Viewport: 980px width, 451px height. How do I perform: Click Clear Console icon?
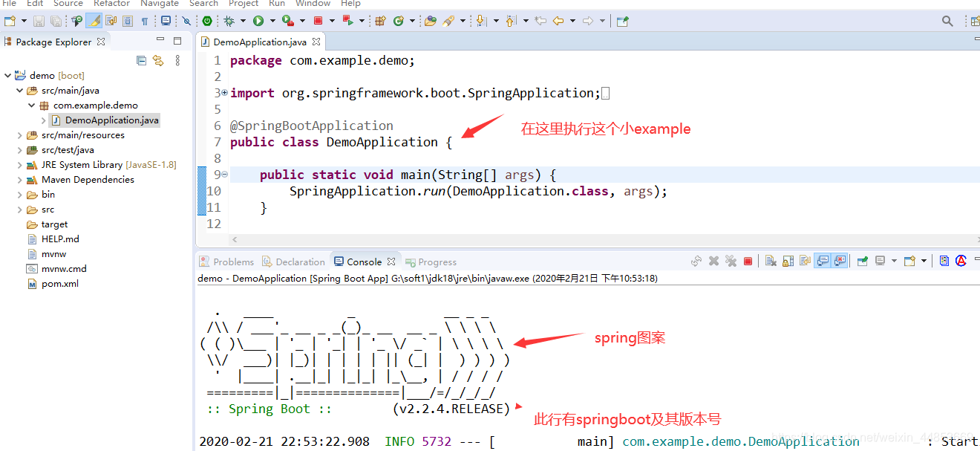click(x=771, y=261)
